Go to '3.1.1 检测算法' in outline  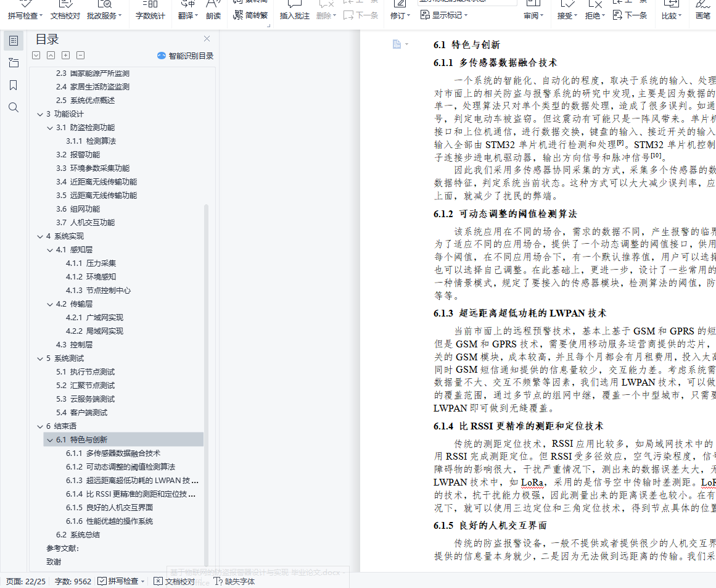[x=91, y=141]
